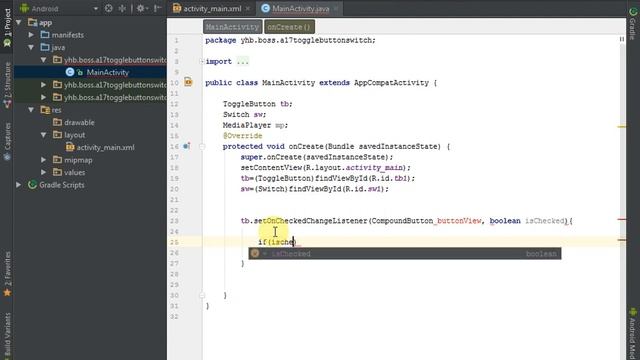Open Project panel settings gear
The height and width of the screenshot is (360, 640).
point(141,8)
